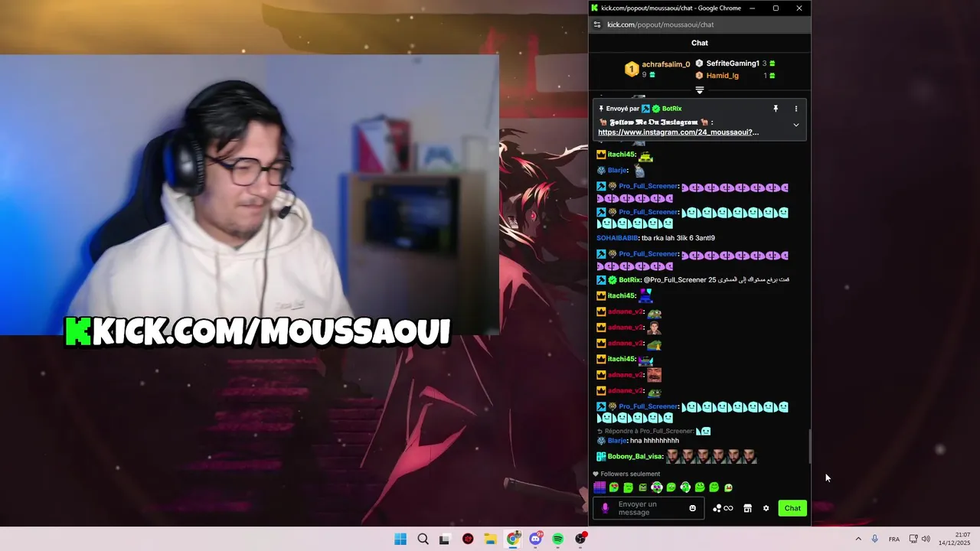Viewport: 980px width, 551px height.
Task: Open chat settings gear icon
Action: click(766, 508)
